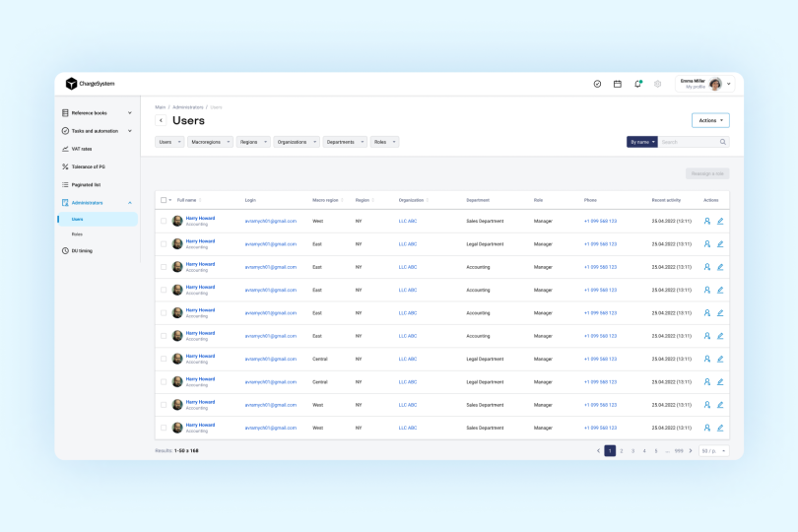Open the notifications bell icon
This screenshot has height=532, width=798.
click(x=637, y=84)
